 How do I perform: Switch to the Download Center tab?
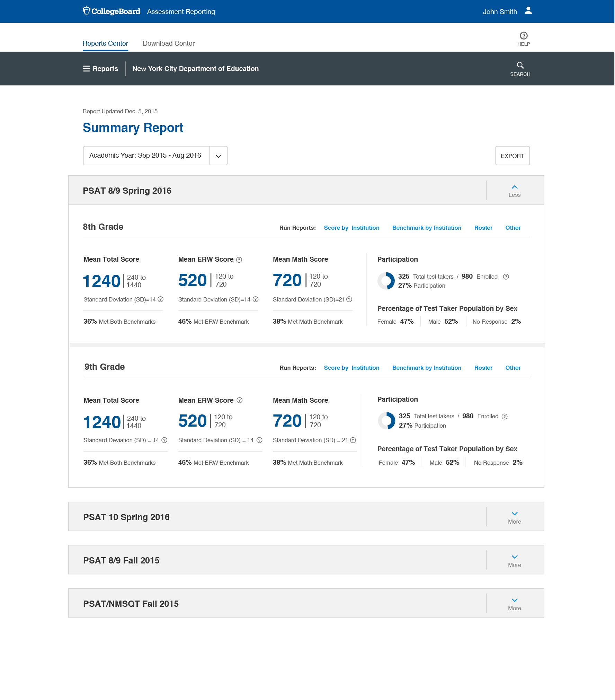click(x=168, y=43)
